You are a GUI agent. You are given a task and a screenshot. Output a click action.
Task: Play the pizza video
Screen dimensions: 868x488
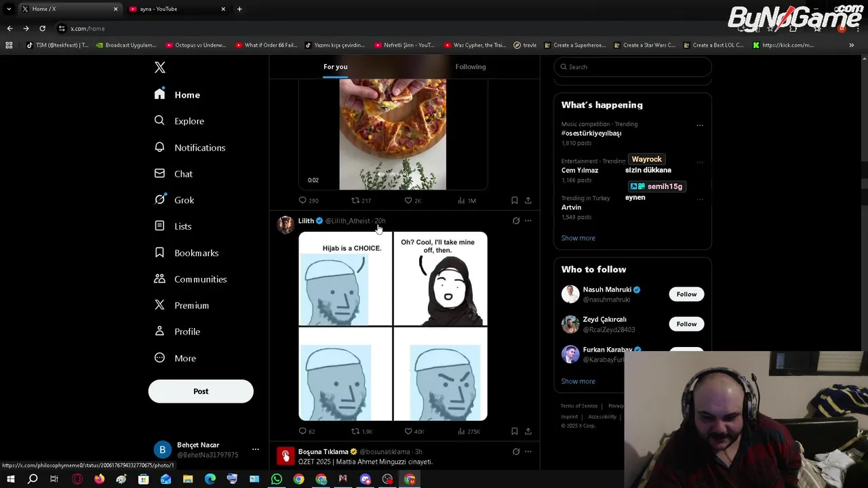pyautogui.click(x=393, y=134)
